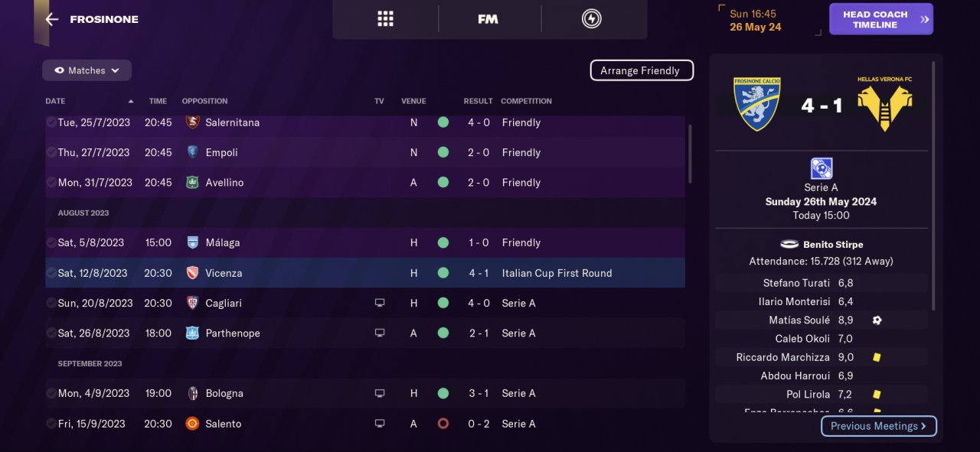
Task: Click the Hellas Verona club crest
Action: coord(885,104)
